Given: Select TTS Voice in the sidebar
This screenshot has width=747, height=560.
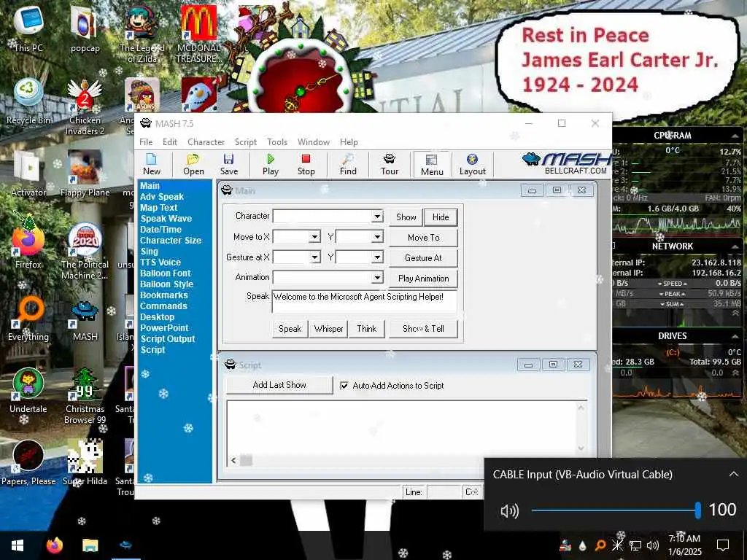Looking at the screenshot, I should coord(160,262).
